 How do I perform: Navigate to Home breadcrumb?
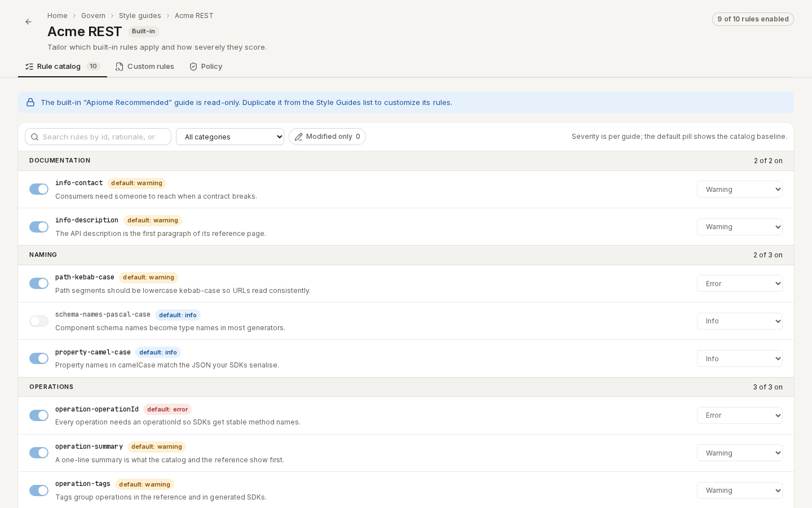[x=58, y=16]
